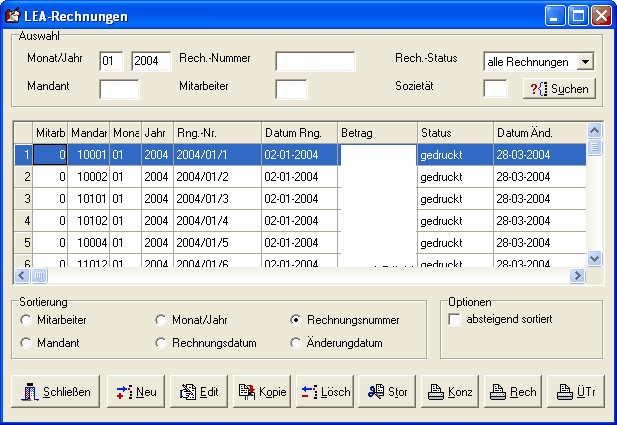Click the month field containing 01
This screenshot has width=617, height=425.
[111, 61]
